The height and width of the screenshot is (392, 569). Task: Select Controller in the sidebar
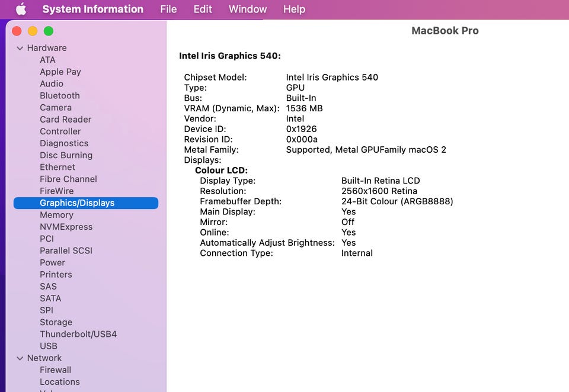tap(60, 131)
